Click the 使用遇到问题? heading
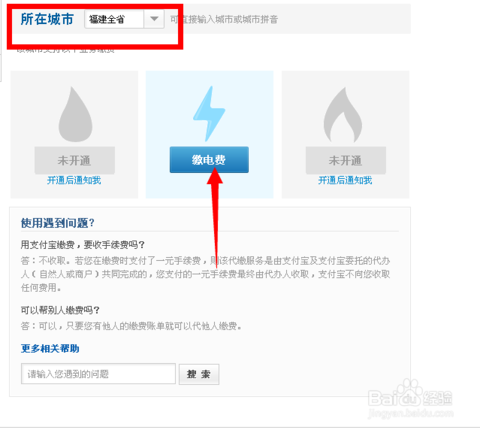 click(x=58, y=223)
